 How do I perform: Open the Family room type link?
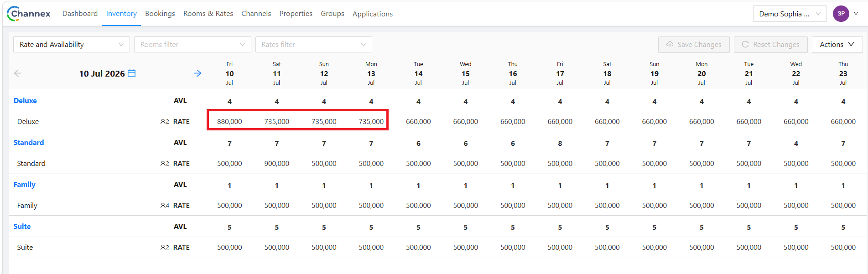24,185
